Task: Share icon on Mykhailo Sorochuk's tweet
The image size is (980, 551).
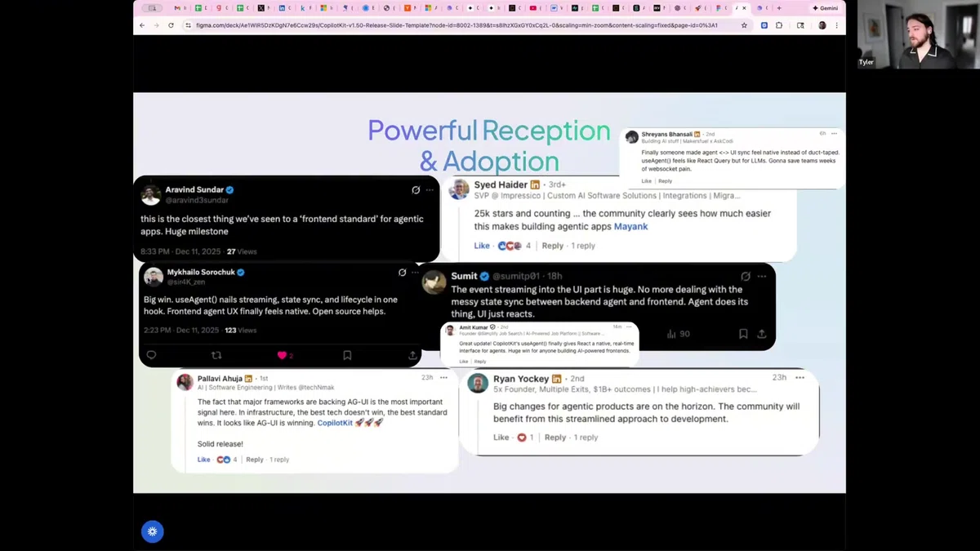Action: pyautogui.click(x=412, y=355)
